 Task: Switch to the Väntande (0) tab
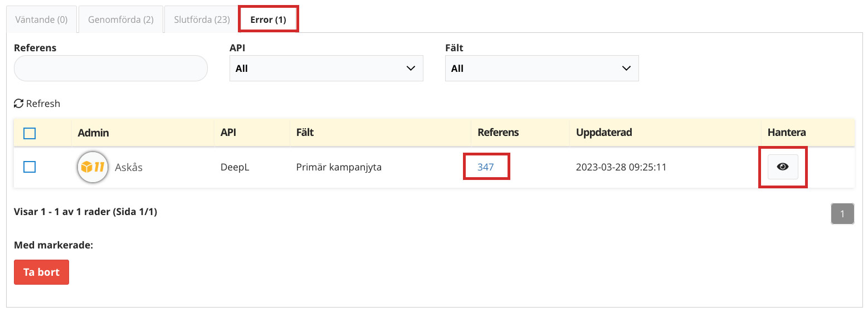coord(41,19)
